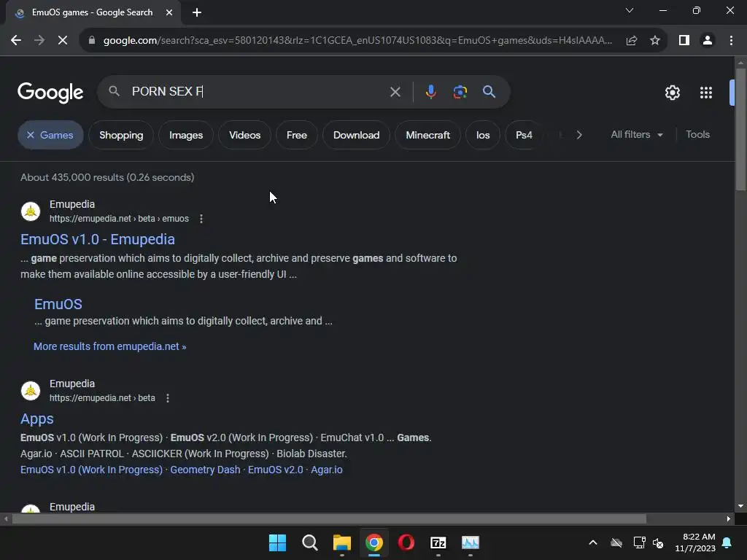747x560 pixels.
Task: Click the vertical page scrollbar thumb
Action: tap(740, 129)
